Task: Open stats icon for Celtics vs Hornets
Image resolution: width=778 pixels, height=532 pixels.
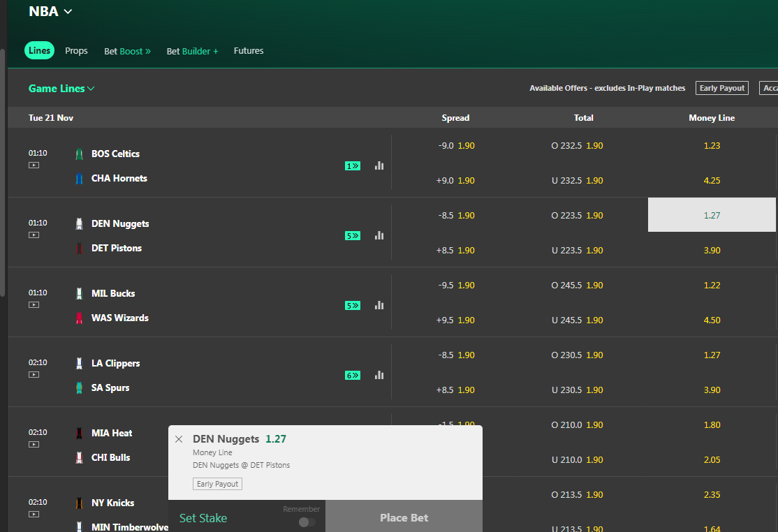Action: point(379,165)
